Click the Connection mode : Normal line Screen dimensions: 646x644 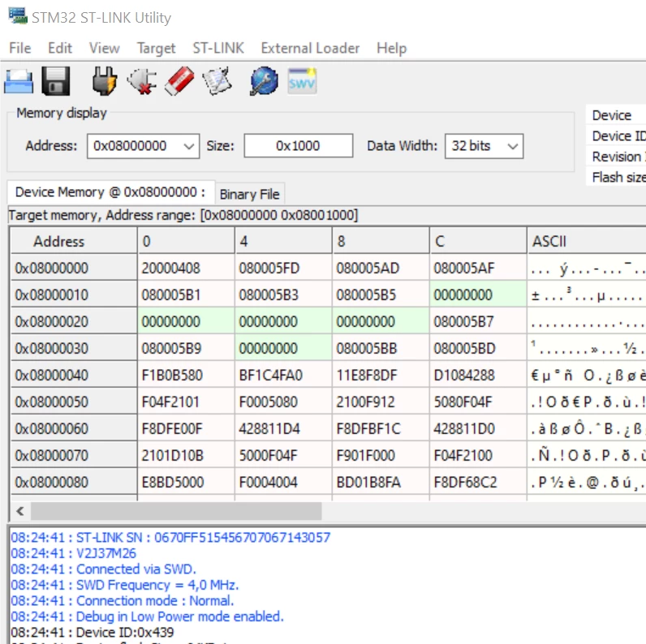point(123,601)
